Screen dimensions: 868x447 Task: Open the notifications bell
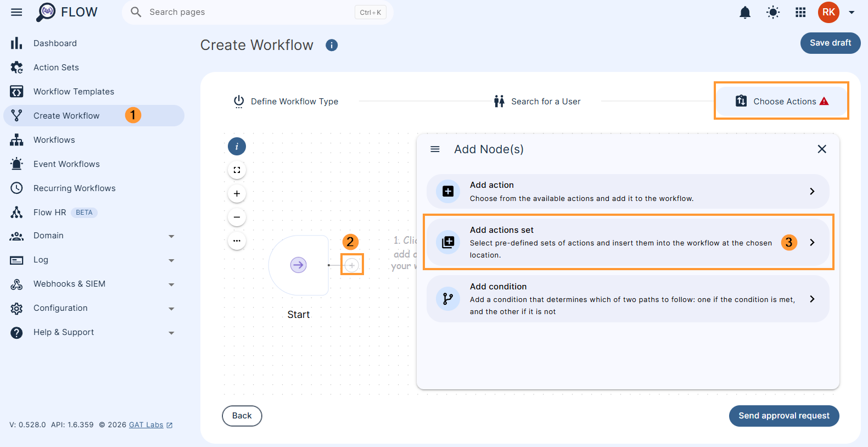(745, 12)
